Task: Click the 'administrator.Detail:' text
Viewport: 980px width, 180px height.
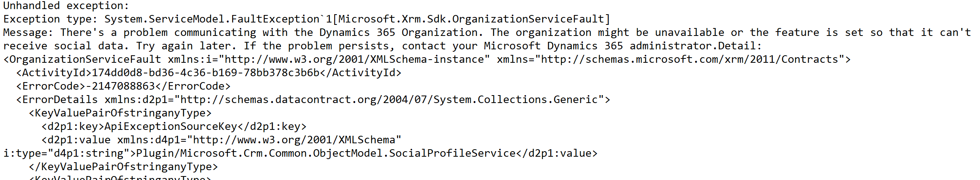Action: point(696,46)
